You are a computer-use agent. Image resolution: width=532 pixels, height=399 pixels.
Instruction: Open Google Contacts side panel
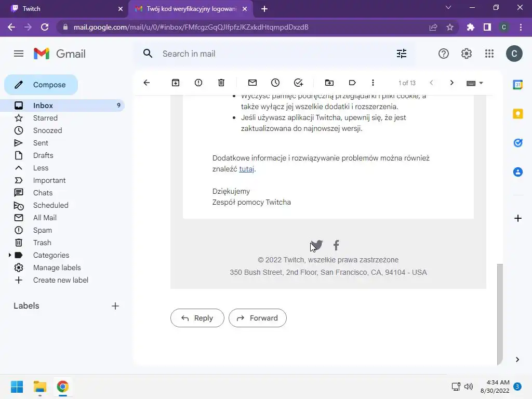518,172
